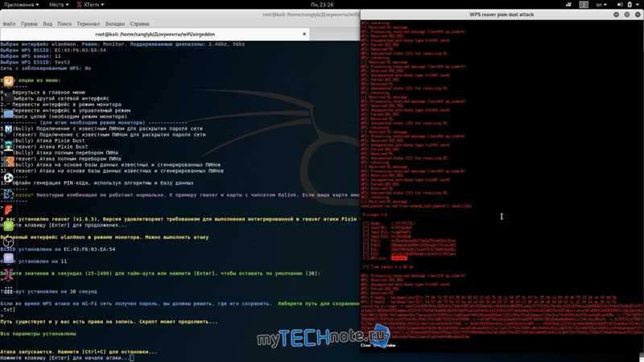Click the volume icon in the top bar
The image size is (644, 362).
(x=620, y=5)
